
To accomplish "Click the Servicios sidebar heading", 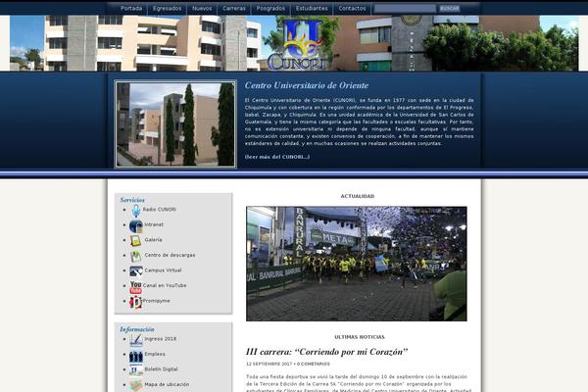I will click(132, 200).
